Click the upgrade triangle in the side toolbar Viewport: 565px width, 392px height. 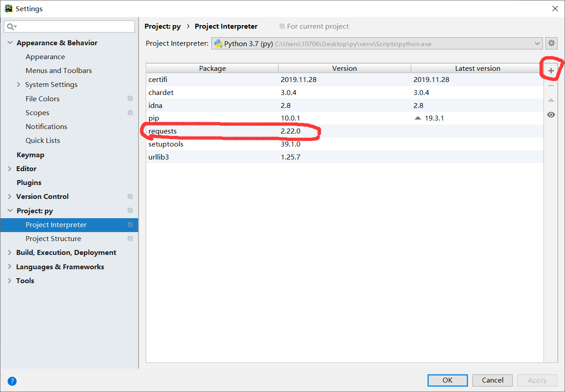pyautogui.click(x=551, y=100)
